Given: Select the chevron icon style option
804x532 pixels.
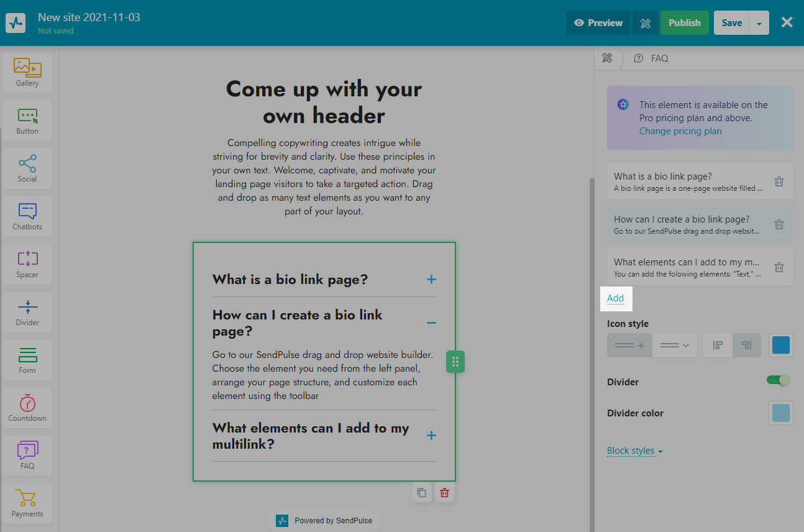Looking at the screenshot, I should point(675,346).
